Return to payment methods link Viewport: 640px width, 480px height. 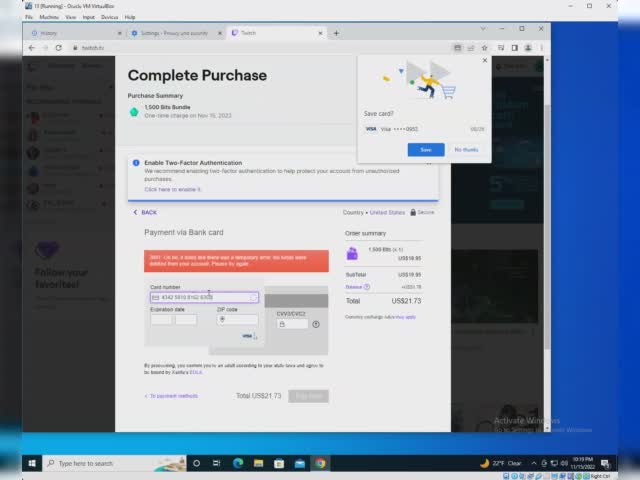point(171,396)
